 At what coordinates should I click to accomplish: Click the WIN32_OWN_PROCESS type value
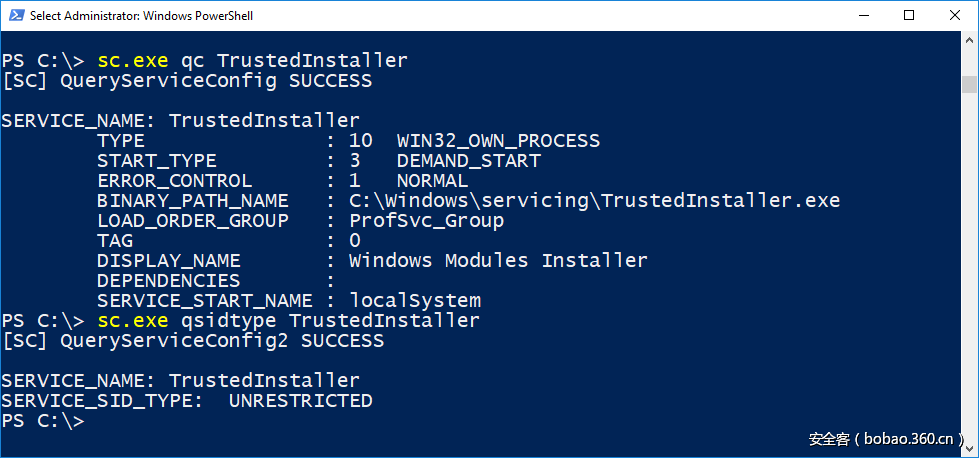tap(498, 141)
